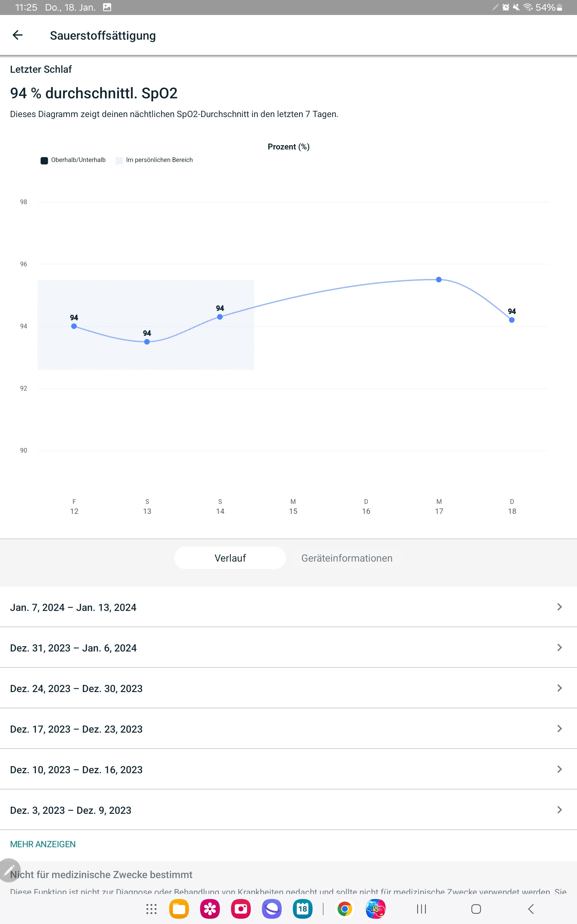
Task: Click the Im persönlichen Bereich legend swatch
Action: coord(120,160)
